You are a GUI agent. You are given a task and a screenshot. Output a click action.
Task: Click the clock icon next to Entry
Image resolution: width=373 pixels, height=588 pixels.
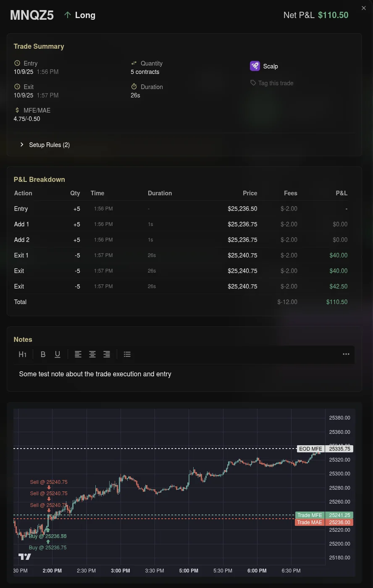pos(17,63)
